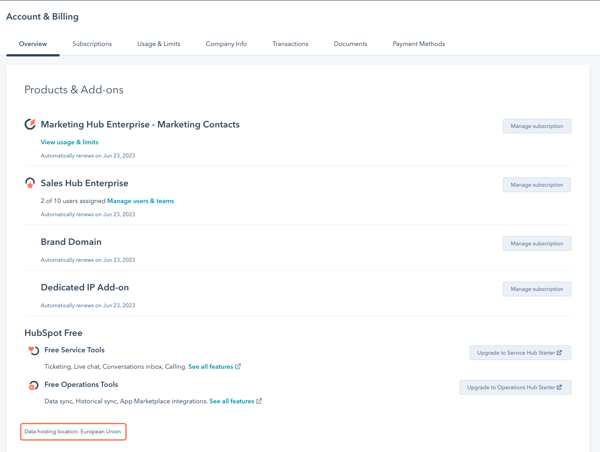Viewport: 600px width, 452px height.
Task: Click the Free Service Tools label
Action: coord(74,350)
